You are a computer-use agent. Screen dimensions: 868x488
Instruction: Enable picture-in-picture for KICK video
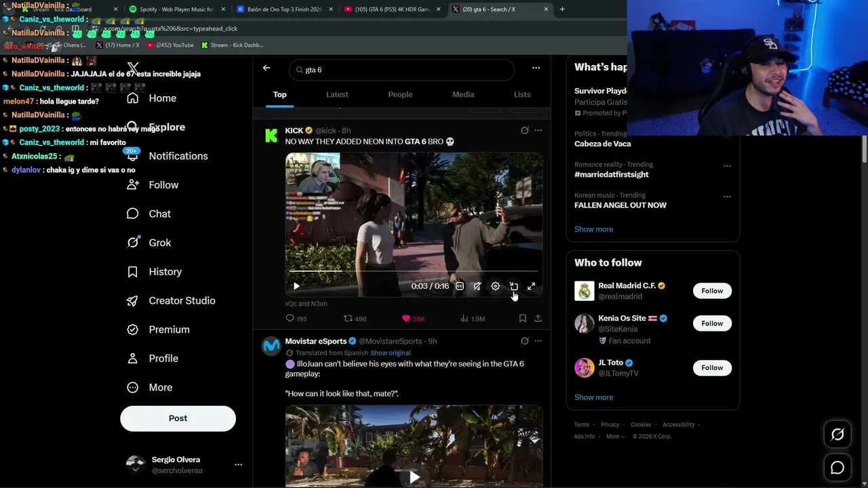[513, 286]
